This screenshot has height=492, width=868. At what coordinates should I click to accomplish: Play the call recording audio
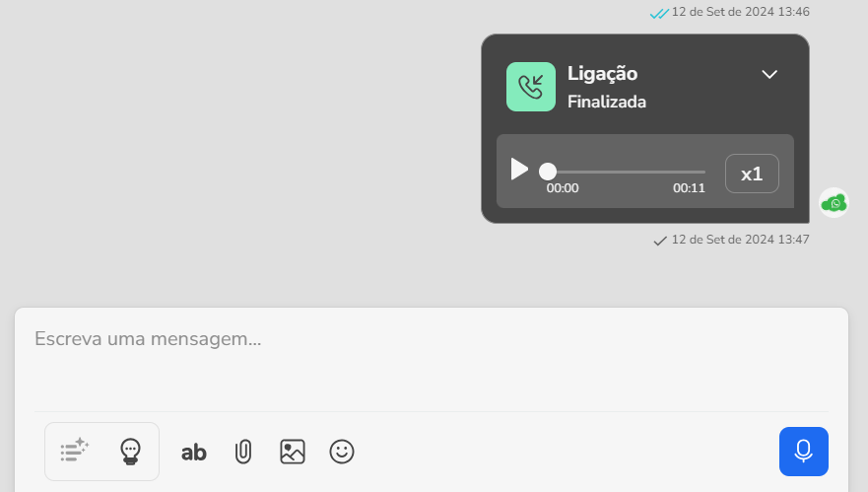coord(519,169)
